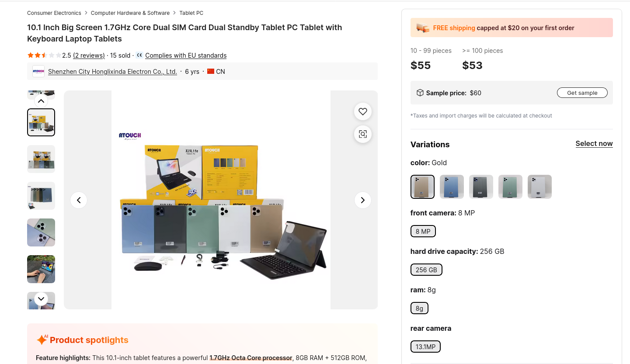Select the blue color swatch
The width and height of the screenshot is (630, 364).
[452, 187]
